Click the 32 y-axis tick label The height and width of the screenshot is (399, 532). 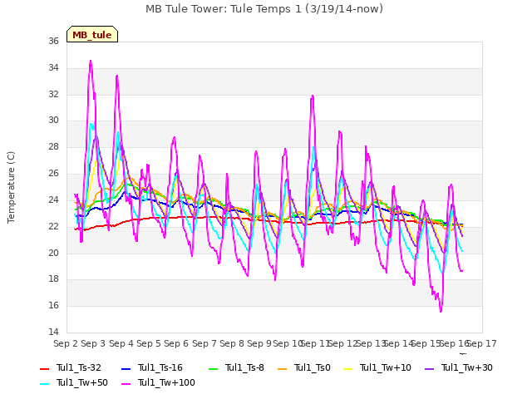point(53,94)
